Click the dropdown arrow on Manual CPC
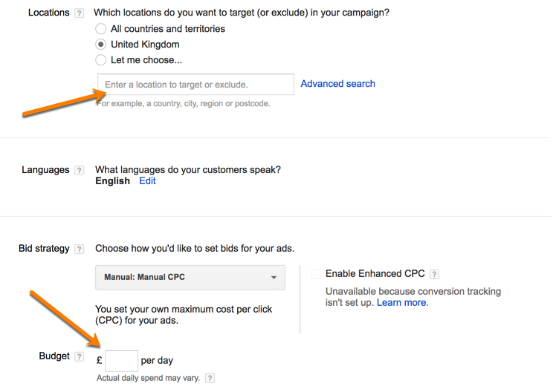This screenshot has width=556, height=392. 274,278
